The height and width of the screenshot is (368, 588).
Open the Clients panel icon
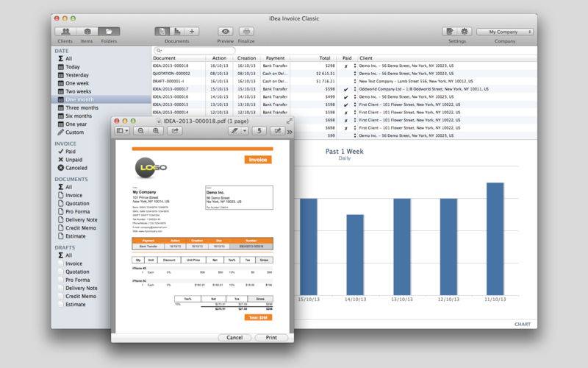[x=65, y=32]
